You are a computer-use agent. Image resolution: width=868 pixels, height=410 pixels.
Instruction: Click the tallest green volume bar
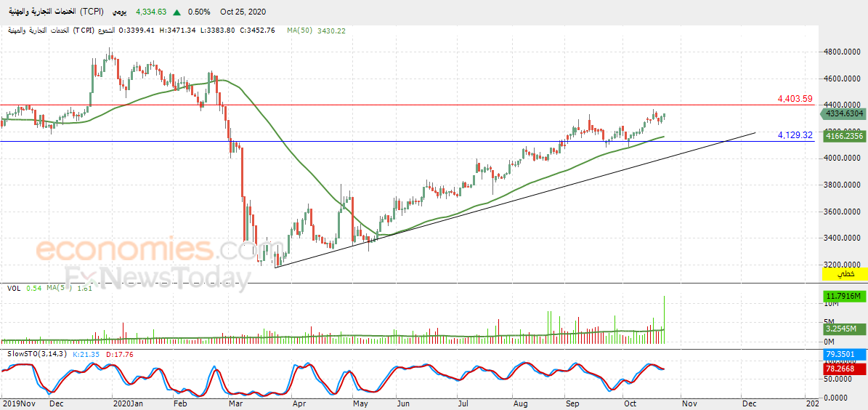click(x=665, y=320)
